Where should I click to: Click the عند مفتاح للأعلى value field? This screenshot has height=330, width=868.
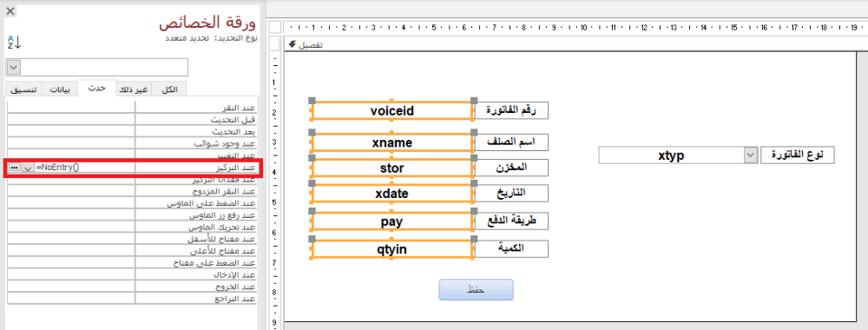coord(71,251)
